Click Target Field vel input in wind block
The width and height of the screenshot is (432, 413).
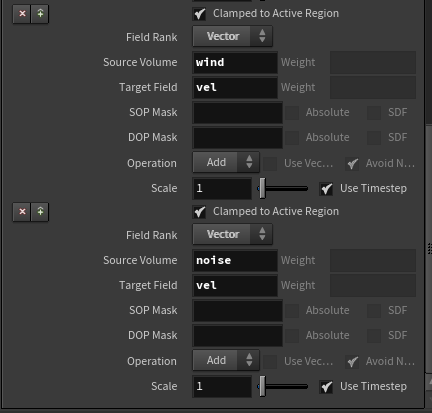click(235, 87)
